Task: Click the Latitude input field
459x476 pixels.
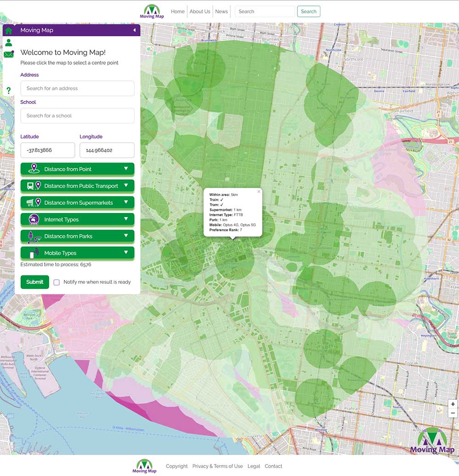Action: click(48, 150)
